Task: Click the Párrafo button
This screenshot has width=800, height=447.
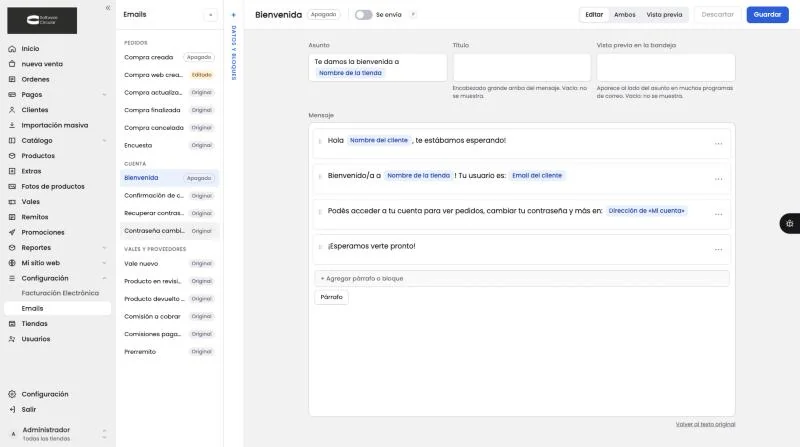Action: (x=332, y=297)
